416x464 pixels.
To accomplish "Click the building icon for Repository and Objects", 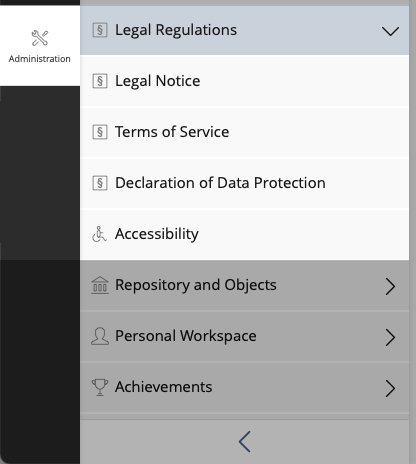I will [100, 285].
